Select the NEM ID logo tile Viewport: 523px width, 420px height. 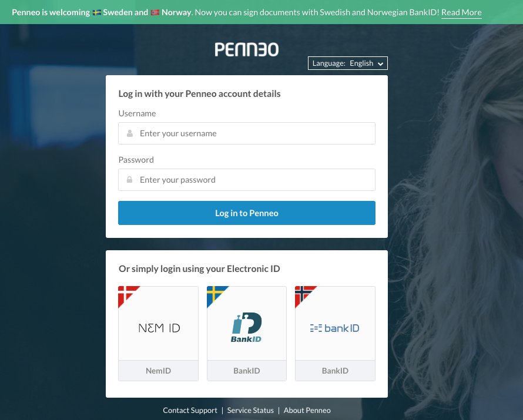pos(159,323)
